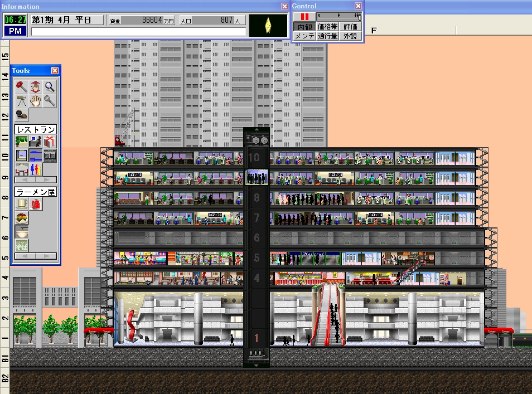Pick the coffee cup cafe item
The image size is (532, 394).
[21, 204]
